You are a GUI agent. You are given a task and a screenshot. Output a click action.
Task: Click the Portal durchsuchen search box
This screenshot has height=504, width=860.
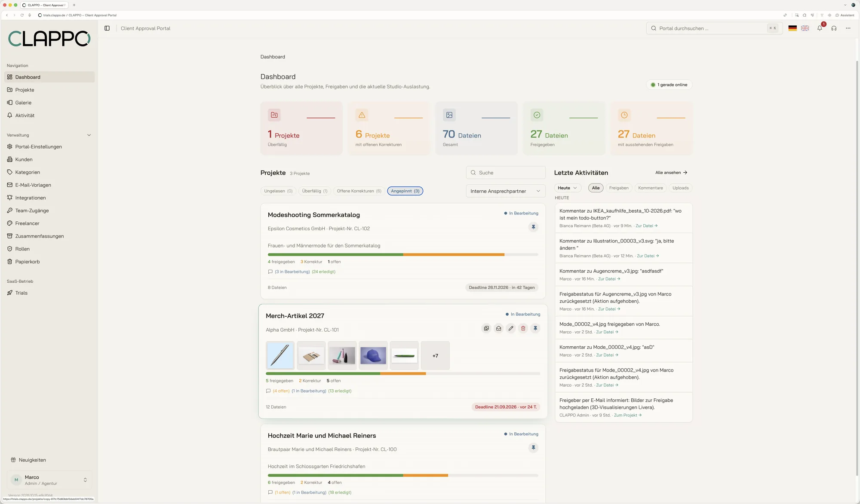(714, 28)
